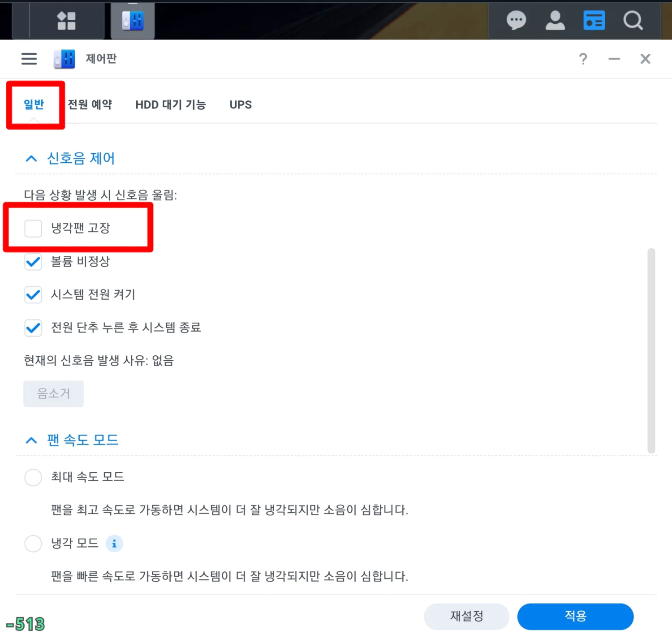Click info icon next to 냉각 모드
Screen dimensions: 672x639
click(114, 544)
